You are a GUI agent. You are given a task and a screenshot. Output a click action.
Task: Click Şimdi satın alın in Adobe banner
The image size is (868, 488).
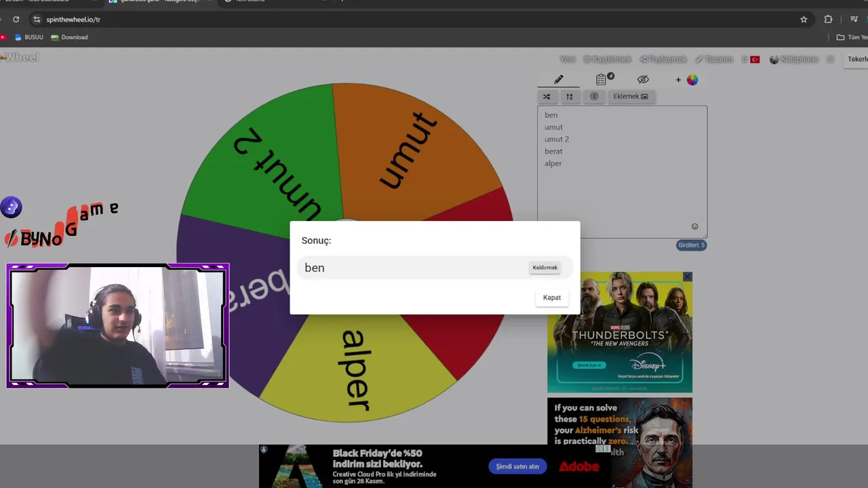click(517, 466)
